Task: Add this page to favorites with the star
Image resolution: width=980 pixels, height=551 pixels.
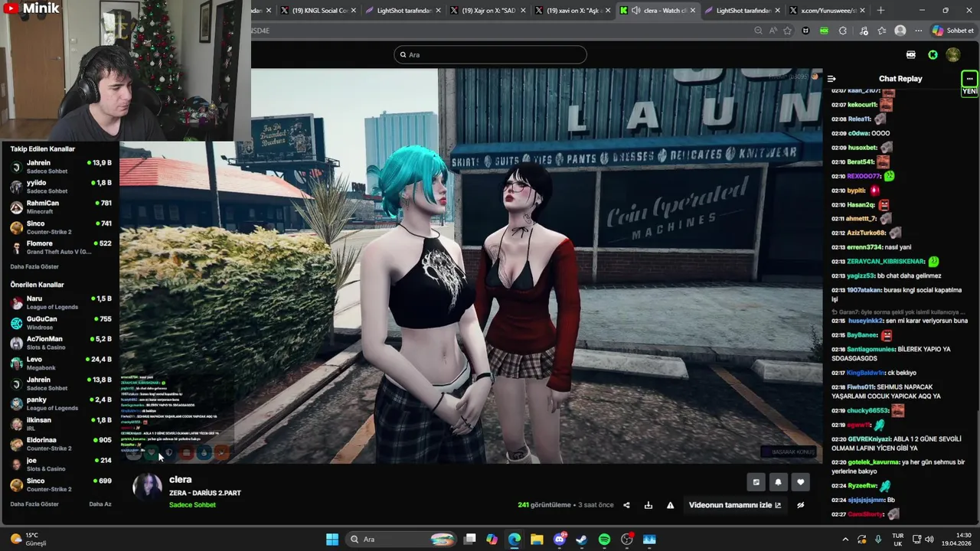Action: (x=787, y=31)
